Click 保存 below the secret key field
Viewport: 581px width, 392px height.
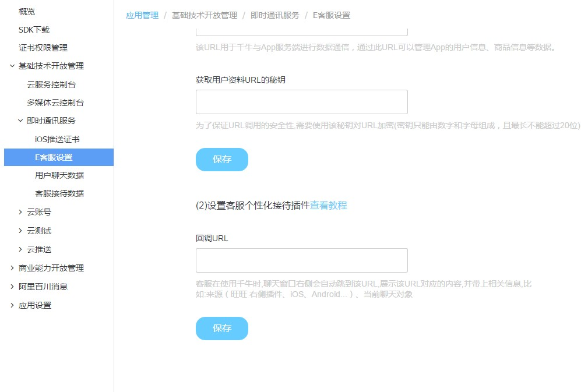[222, 160]
